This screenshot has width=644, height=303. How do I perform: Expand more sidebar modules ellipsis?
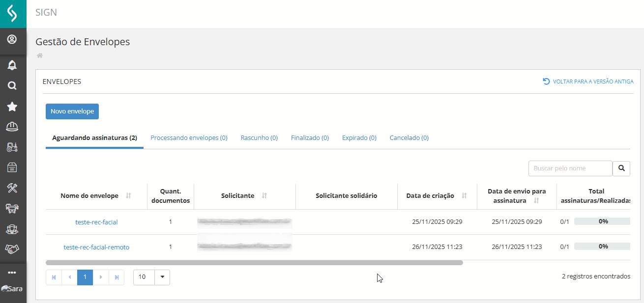[12, 272]
